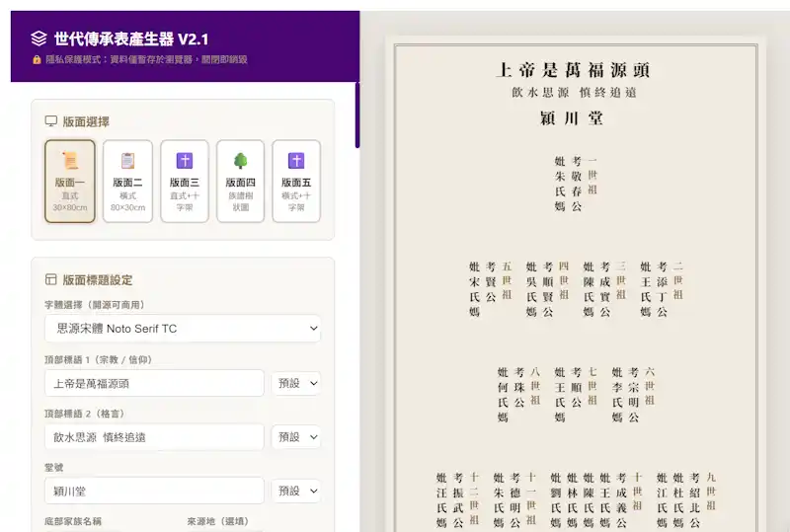The width and height of the screenshot is (790, 532).
Task: Click the 來源地（選填）label
Action: tap(217, 521)
